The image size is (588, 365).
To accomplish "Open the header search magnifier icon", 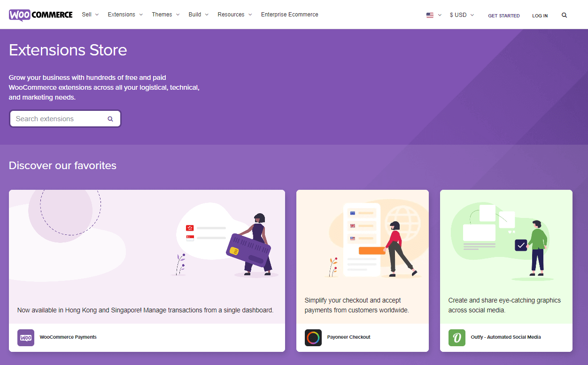I will (x=564, y=15).
